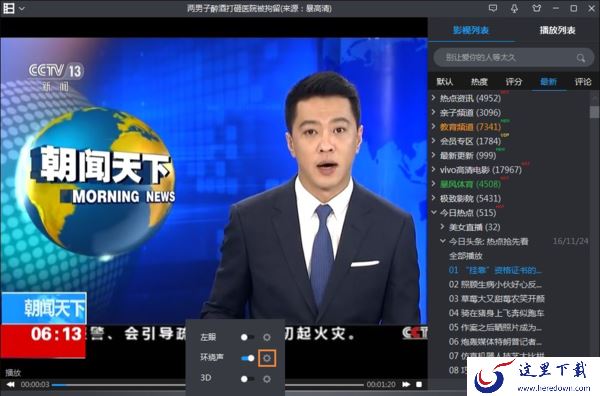600x396 pixels.
Task: Collapse the 今日头条: 热点抢先看 group
Action: (x=443, y=241)
